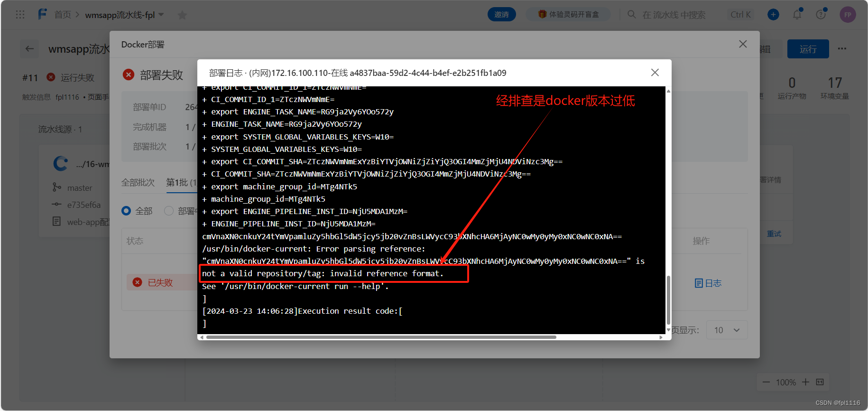This screenshot has width=868, height=411.
Task: Click the 运行产物 count 0
Action: 792,83
